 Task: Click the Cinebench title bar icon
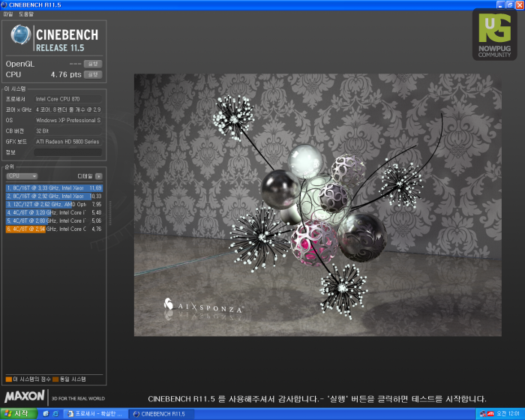[4, 4]
